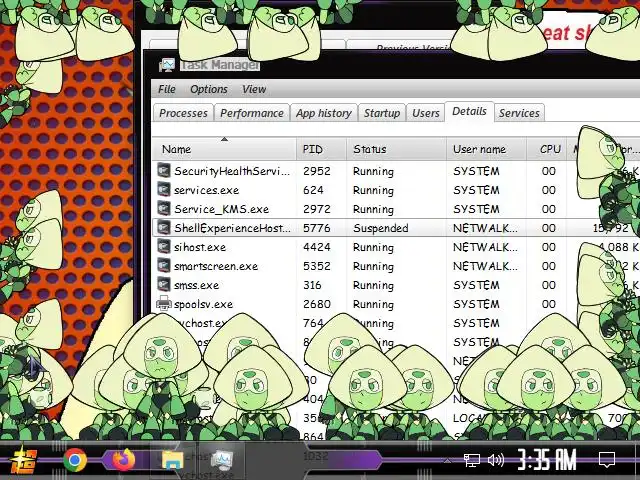Click the services.exe process icon

164,189
